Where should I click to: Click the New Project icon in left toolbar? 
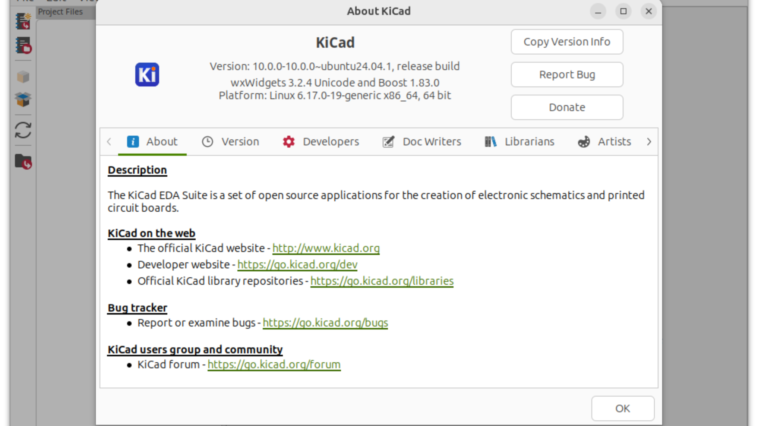(x=22, y=21)
